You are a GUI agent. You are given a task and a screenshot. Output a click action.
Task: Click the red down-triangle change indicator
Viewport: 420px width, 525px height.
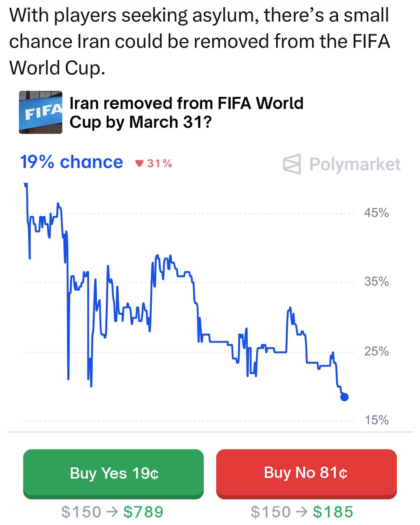tap(139, 163)
